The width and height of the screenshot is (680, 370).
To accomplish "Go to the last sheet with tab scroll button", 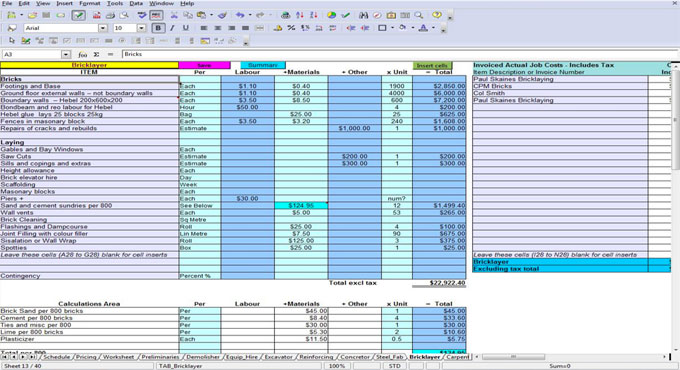I will tap(33, 357).
